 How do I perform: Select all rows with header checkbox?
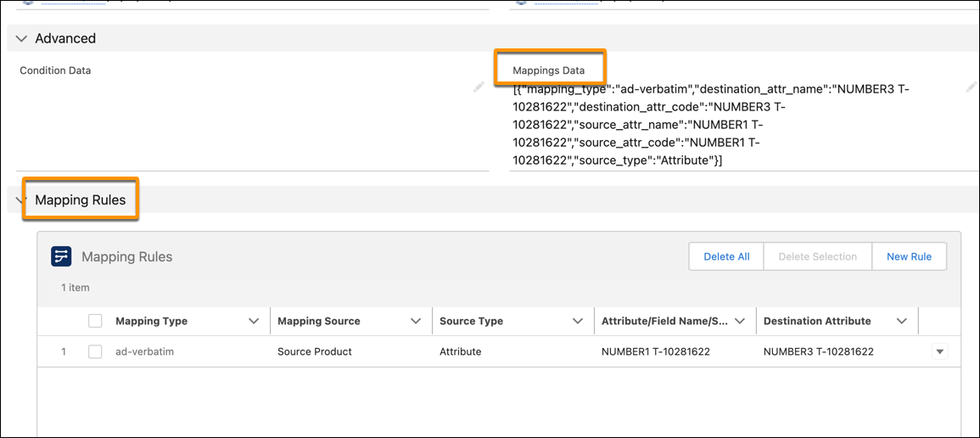click(x=96, y=321)
